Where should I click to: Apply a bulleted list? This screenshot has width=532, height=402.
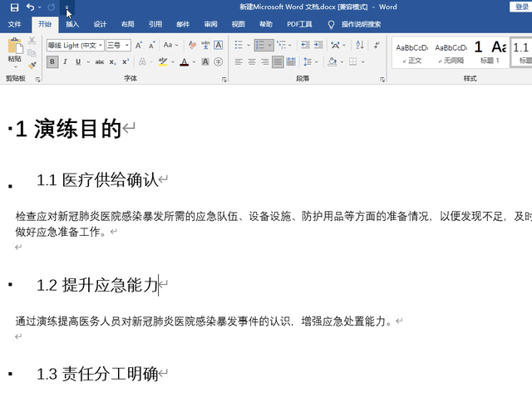(x=239, y=45)
